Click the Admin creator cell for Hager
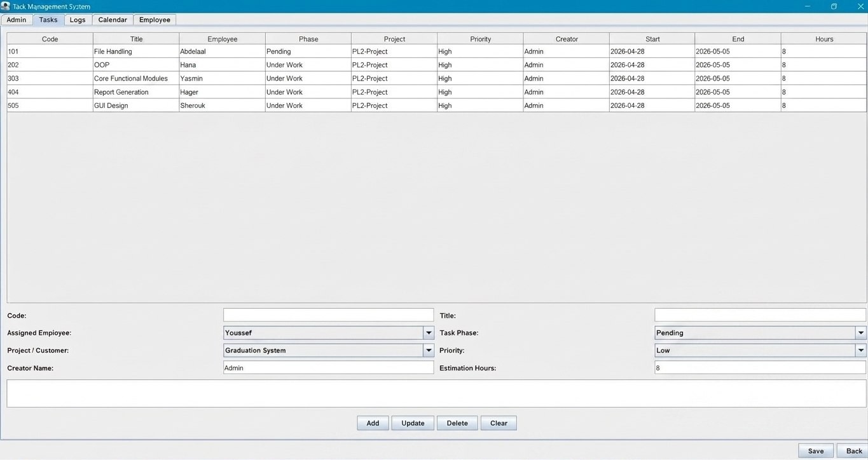This screenshot has height=460, width=868. (567, 92)
